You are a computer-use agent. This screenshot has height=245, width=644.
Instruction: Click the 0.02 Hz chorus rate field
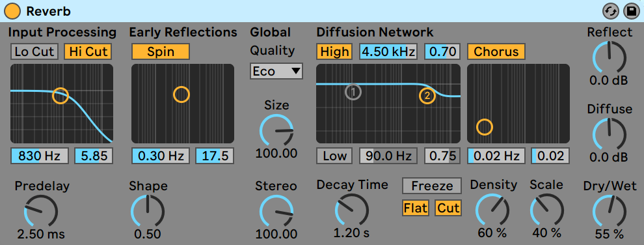496,156
